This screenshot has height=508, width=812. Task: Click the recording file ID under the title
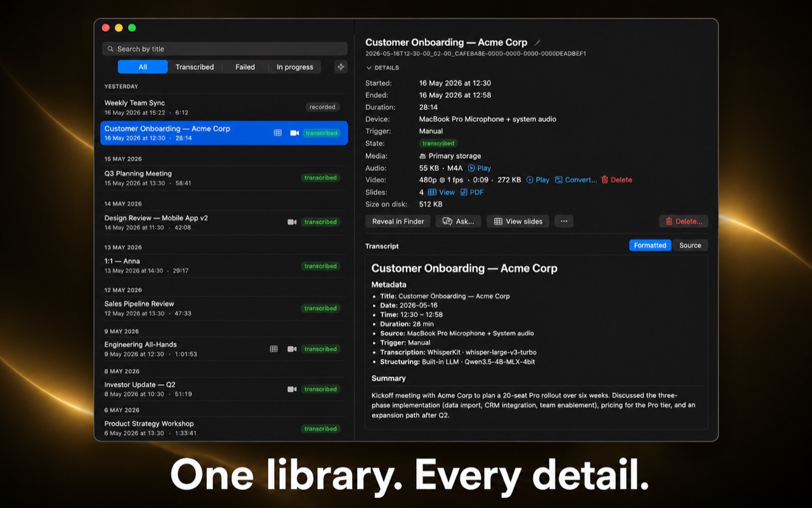(x=476, y=54)
